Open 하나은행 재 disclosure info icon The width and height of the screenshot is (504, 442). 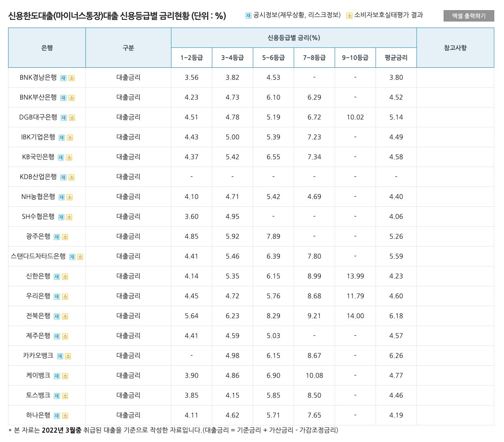coord(57,416)
